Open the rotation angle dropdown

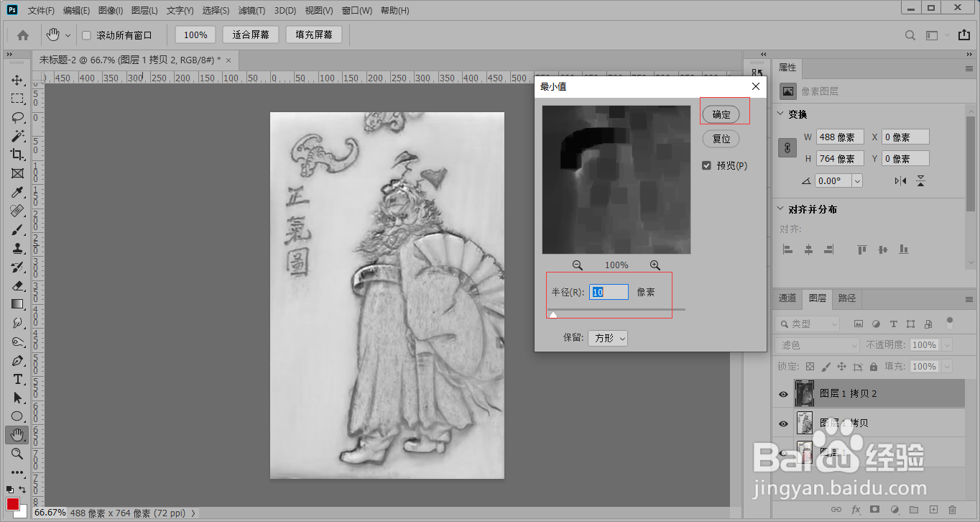pyautogui.click(x=856, y=181)
